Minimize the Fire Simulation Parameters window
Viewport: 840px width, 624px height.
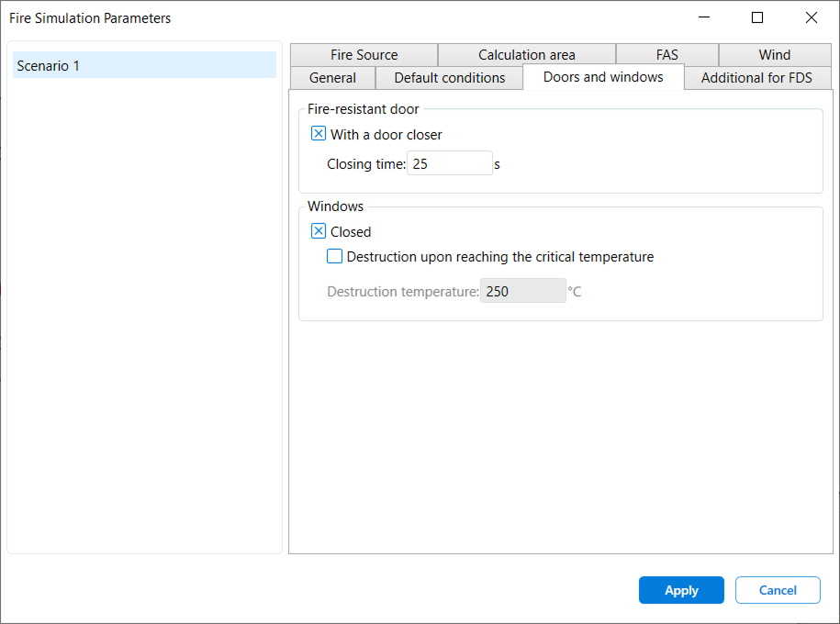point(704,17)
